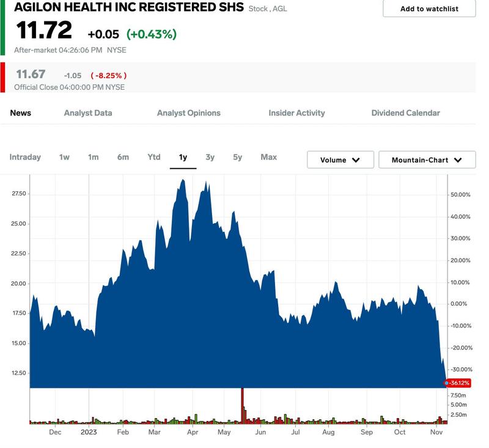Click the 50.00% percent axis label
The width and height of the screenshot is (489, 448).
[x=460, y=194]
